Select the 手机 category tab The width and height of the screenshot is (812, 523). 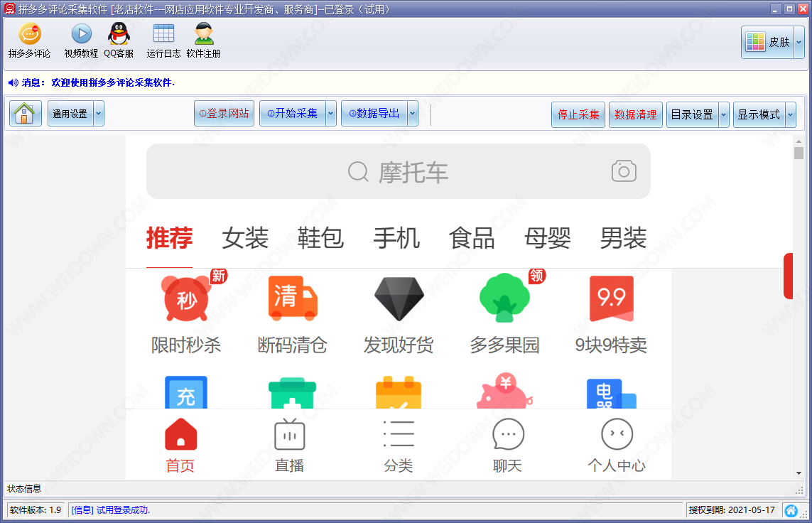[x=396, y=238]
